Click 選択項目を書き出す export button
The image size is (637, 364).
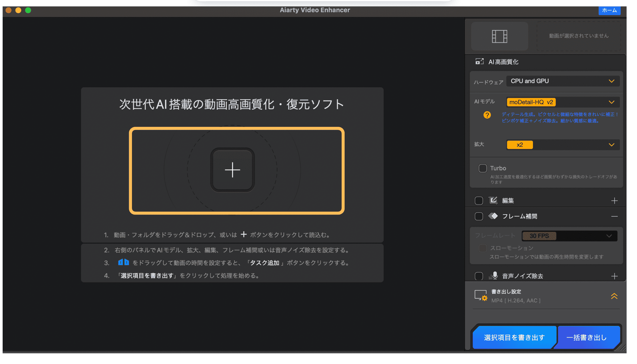point(514,337)
